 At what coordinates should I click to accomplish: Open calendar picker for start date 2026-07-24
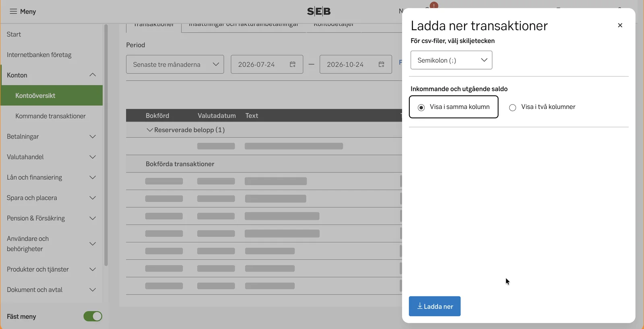click(x=293, y=64)
